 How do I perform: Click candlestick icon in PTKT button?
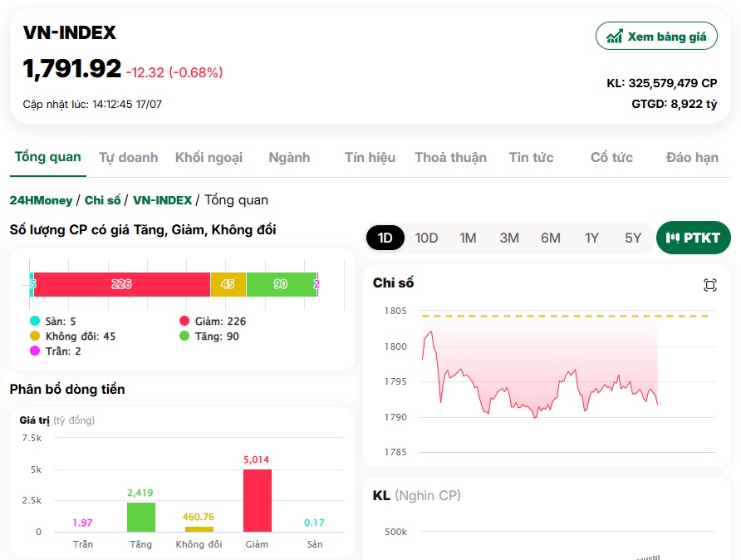[673, 238]
